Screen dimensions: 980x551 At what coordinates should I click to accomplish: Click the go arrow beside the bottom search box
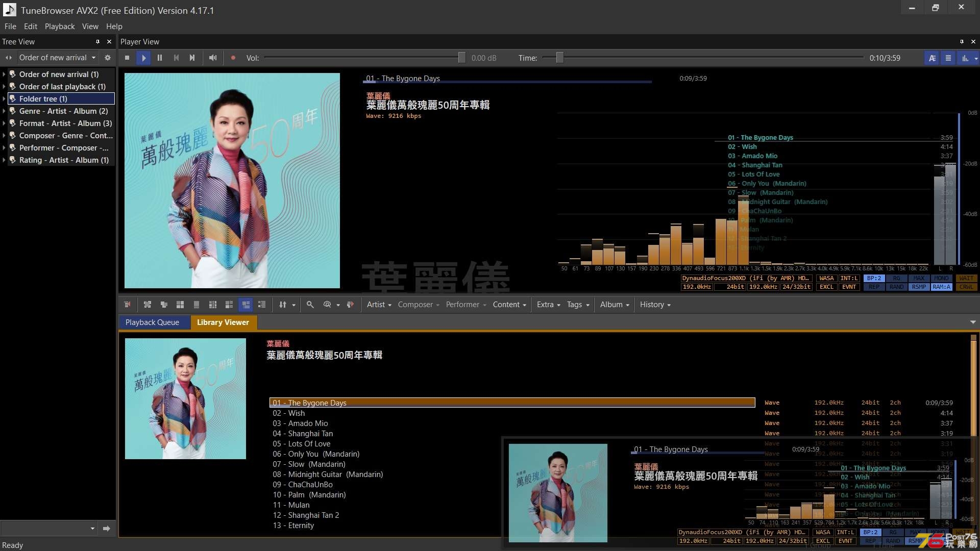click(107, 529)
